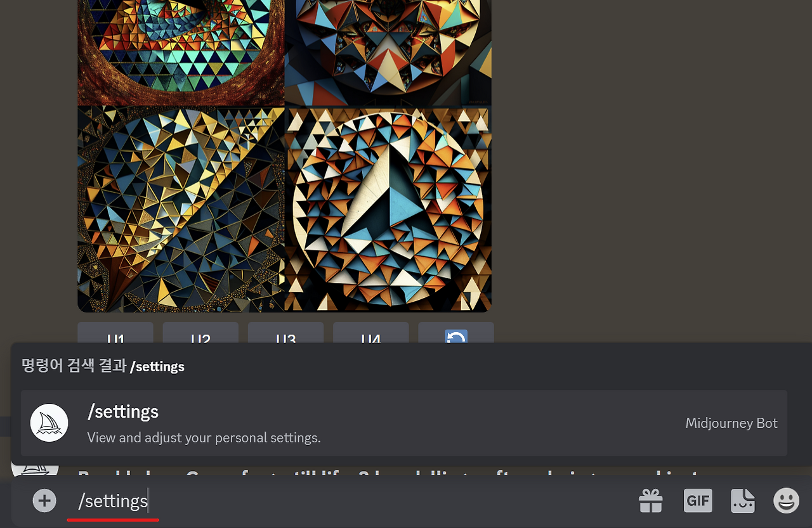Open the GIF picker
This screenshot has width=812, height=528.
click(x=698, y=501)
